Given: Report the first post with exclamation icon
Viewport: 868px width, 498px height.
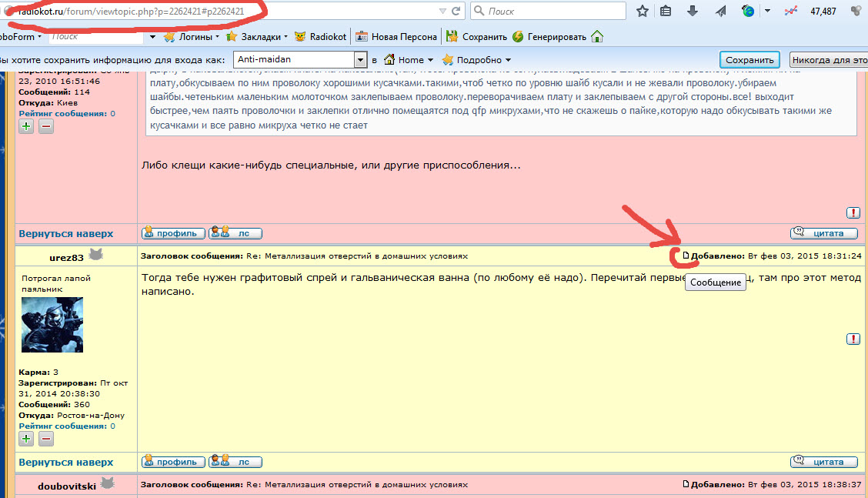Looking at the screenshot, I should [x=853, y=212].
